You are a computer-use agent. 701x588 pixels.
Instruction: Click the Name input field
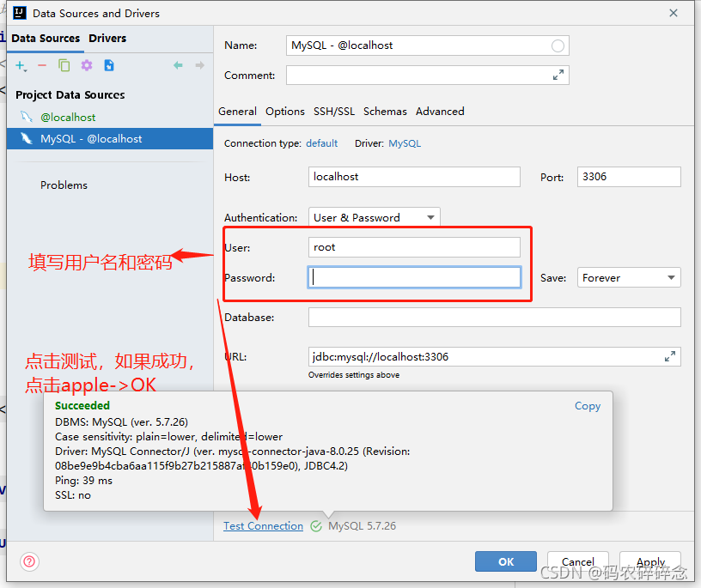[x=428, y=45]
